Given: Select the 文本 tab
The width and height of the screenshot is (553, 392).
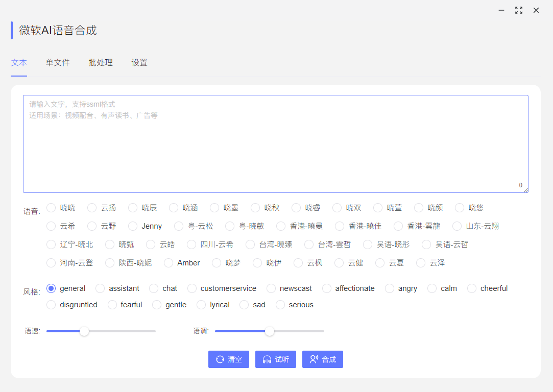Looking at the screenshot, I should click(19, 63).
